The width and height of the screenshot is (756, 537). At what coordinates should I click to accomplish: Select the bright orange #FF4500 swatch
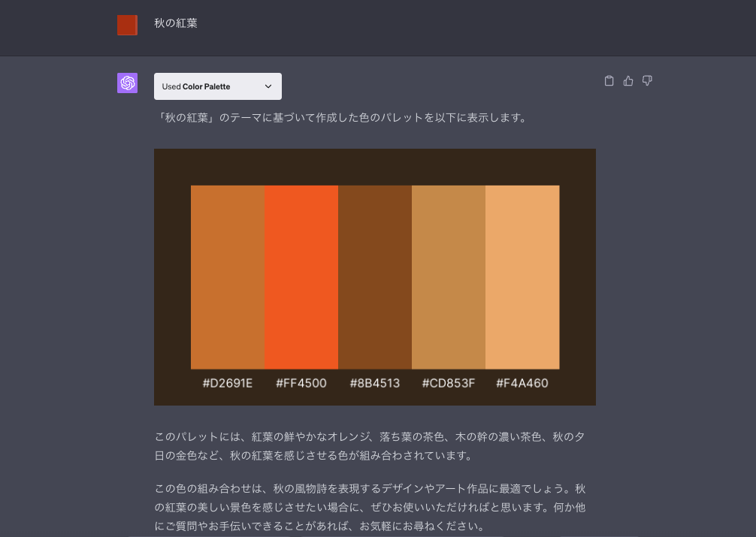coord(301,276)
